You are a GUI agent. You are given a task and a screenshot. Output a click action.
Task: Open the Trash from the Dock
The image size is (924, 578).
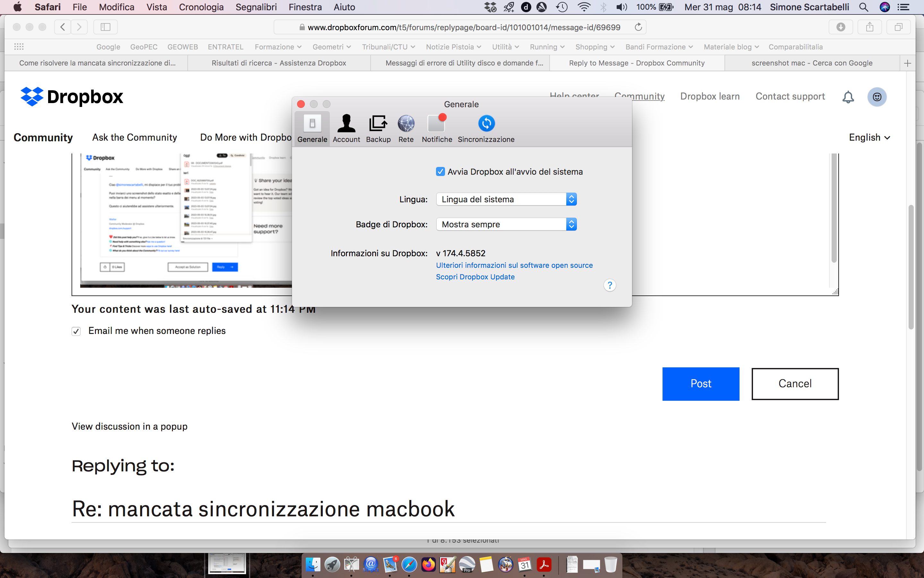pos(611,564)
